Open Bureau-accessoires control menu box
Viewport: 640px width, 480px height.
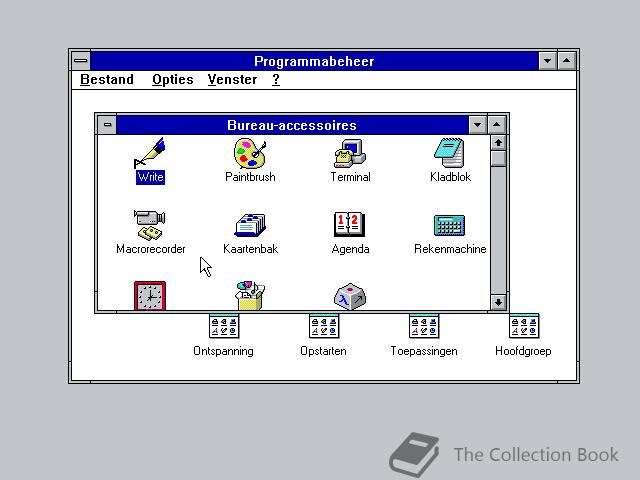click(x=107, y=124)
